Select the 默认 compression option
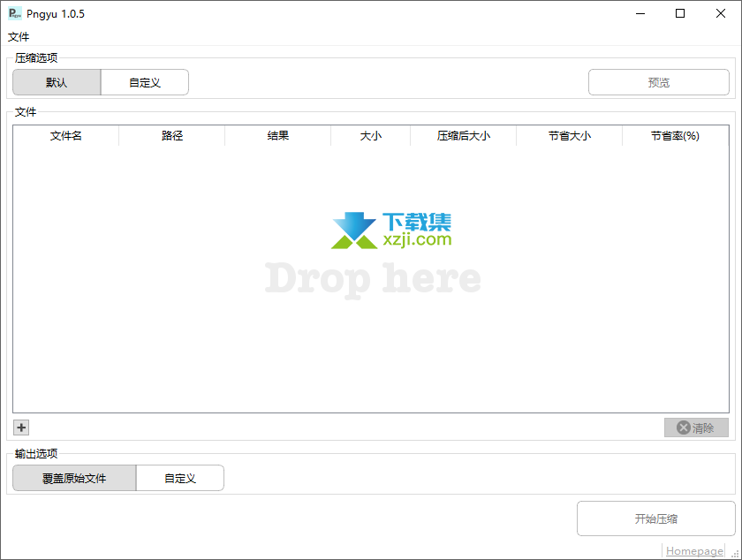Image resolution: width=742 pixels, height=560 pixels. tap(57, 82)
